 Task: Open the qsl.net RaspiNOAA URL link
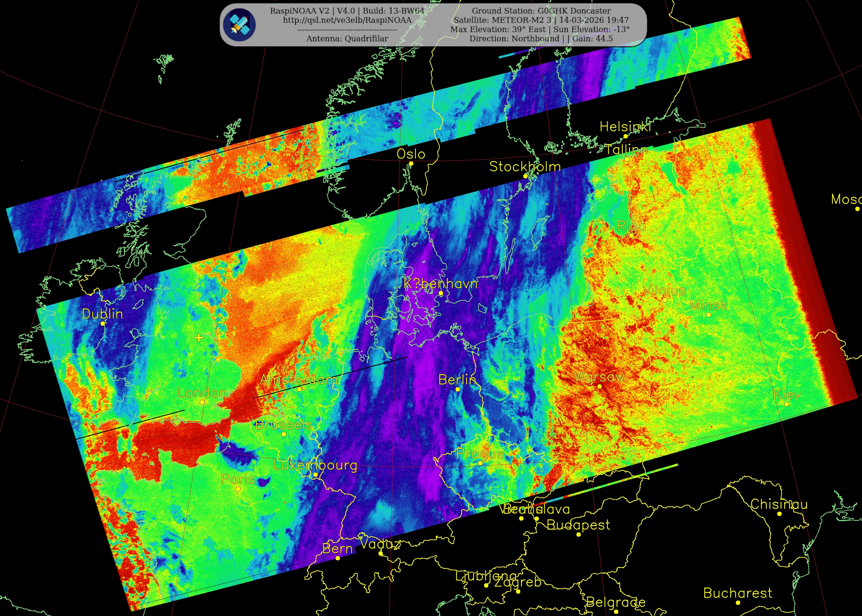pos(347,20)
